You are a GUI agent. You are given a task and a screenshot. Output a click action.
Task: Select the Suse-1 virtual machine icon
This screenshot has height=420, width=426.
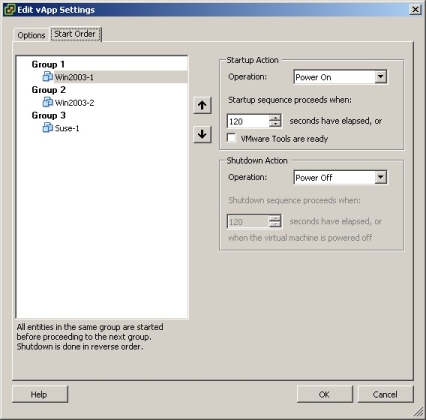point(47,127)
